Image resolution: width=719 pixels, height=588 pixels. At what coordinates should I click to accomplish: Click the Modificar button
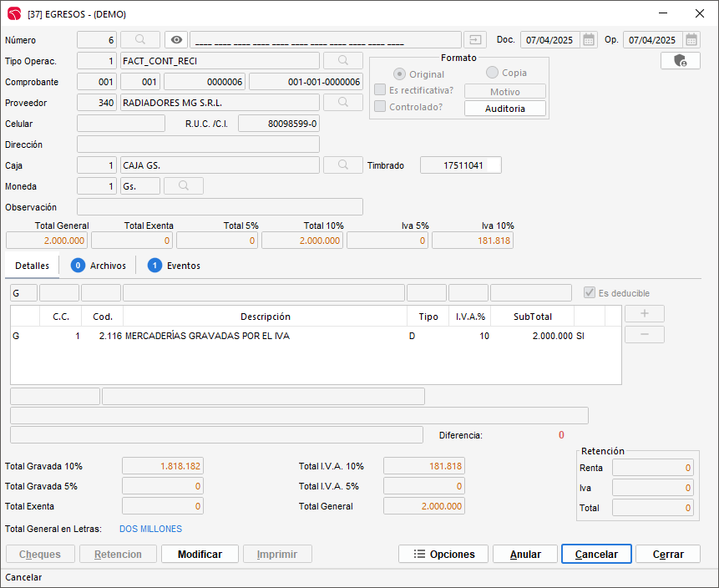tap(200, 554)
